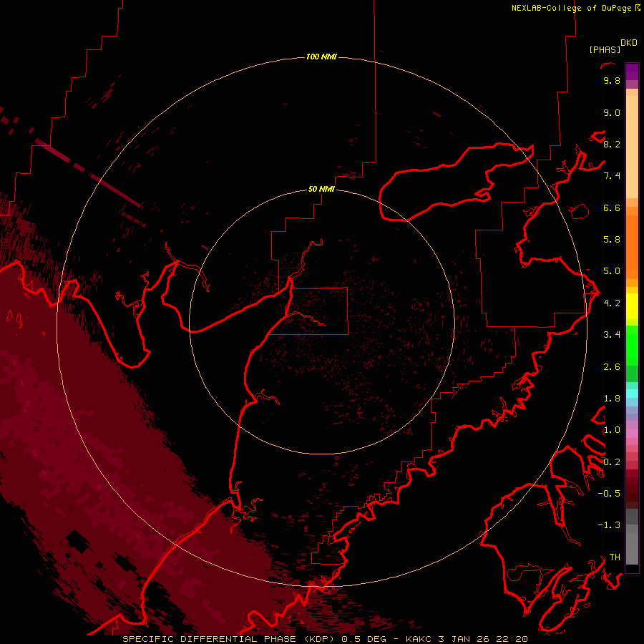Select the 6.6 scale label

[x=612, y=208]
